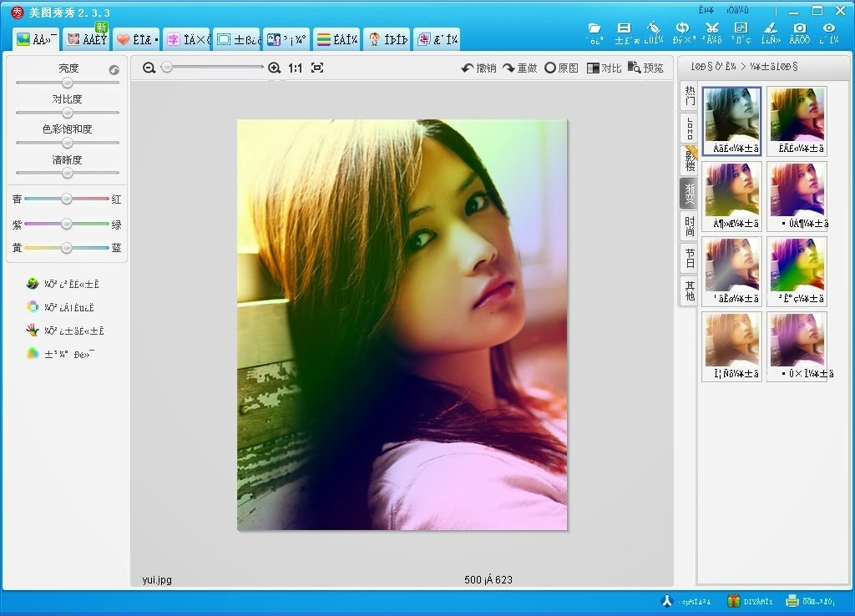
Task: Click the 青-红 color balance slider handle
Action: pos(66,199)
